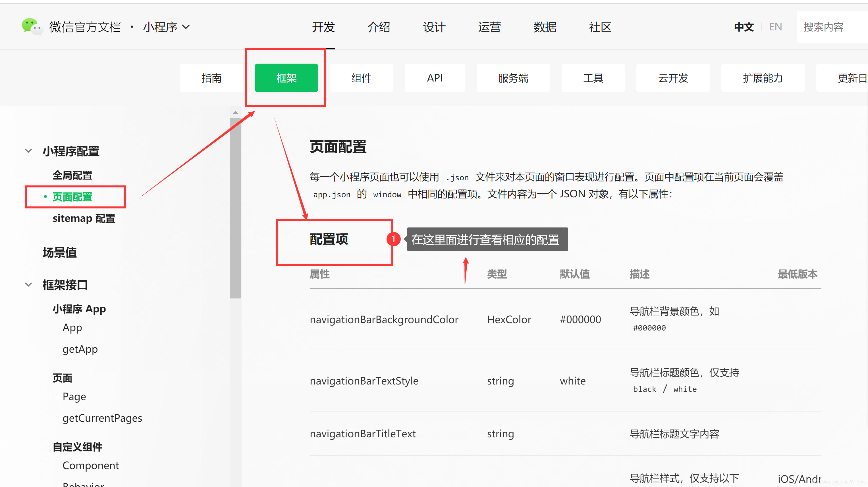Click the 类型 column header
The height and width of the screenshot is (487, 868).
tap(497, 274)
